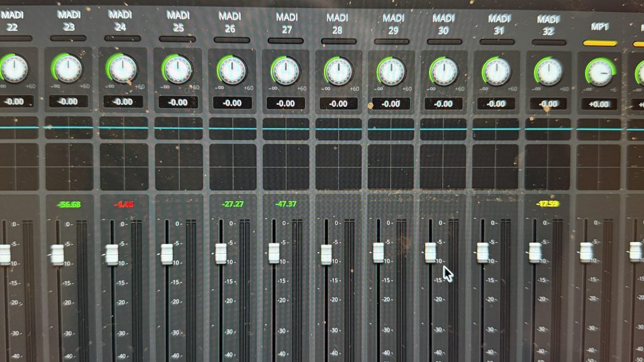Click the -56.68 peak level on MADI 23
Image resolution: width=644 pixels, height=362 pixels.
point(67,204)
